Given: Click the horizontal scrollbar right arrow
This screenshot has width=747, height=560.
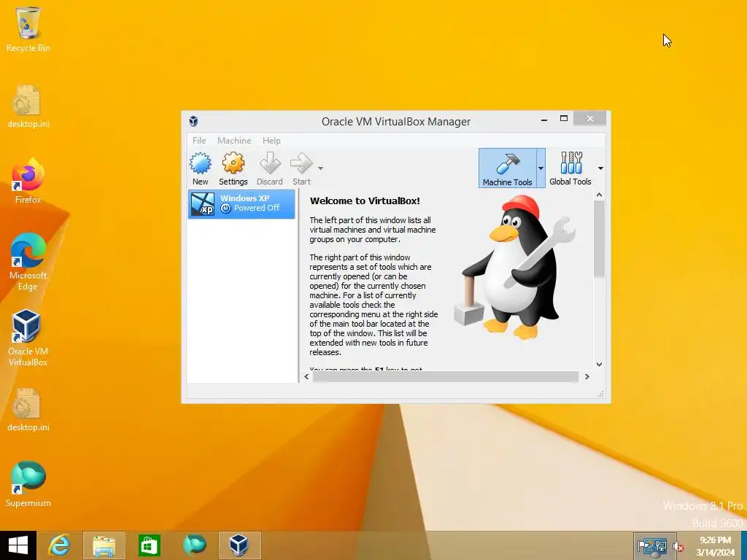Looking at the screenshot, I should coord(587,377).
